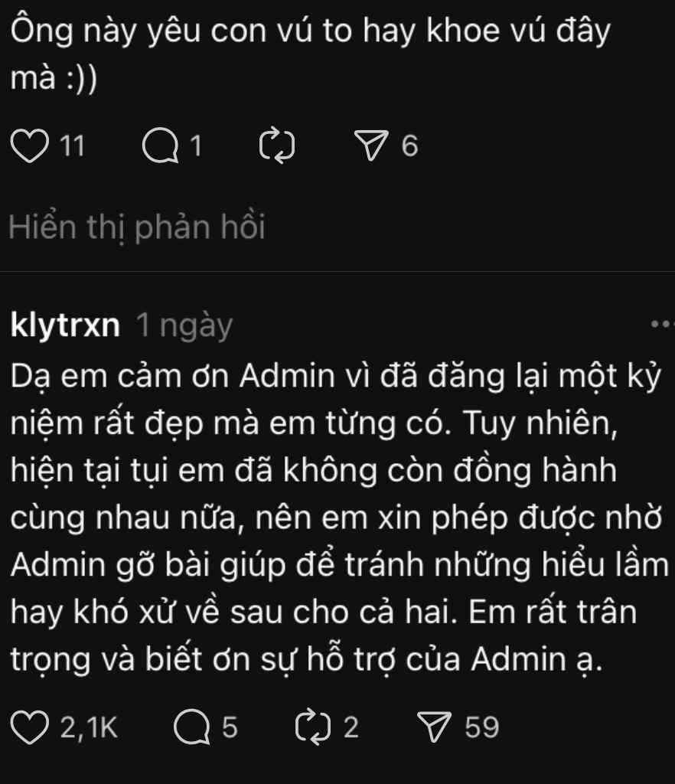The image size is (675, 784).
Task: Repost klytrxn's comment using the repost icon
Action: pos(313,727)
